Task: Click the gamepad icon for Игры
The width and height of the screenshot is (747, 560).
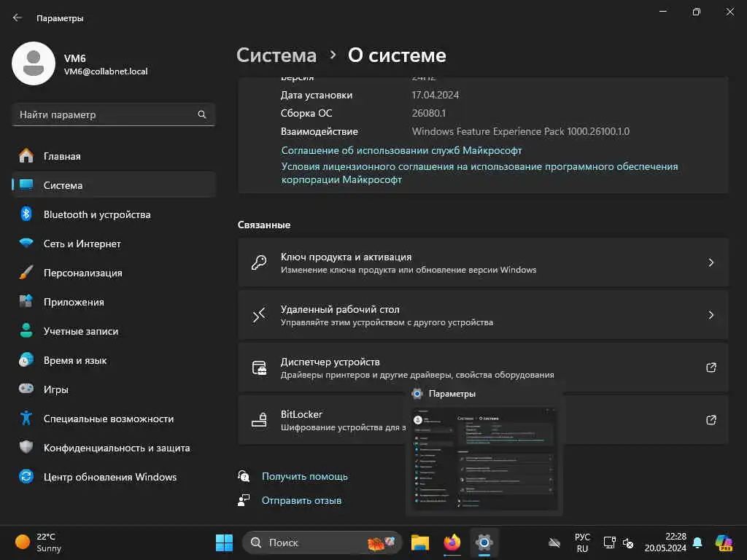Action: pyautogui.click(x=26, y=389)
